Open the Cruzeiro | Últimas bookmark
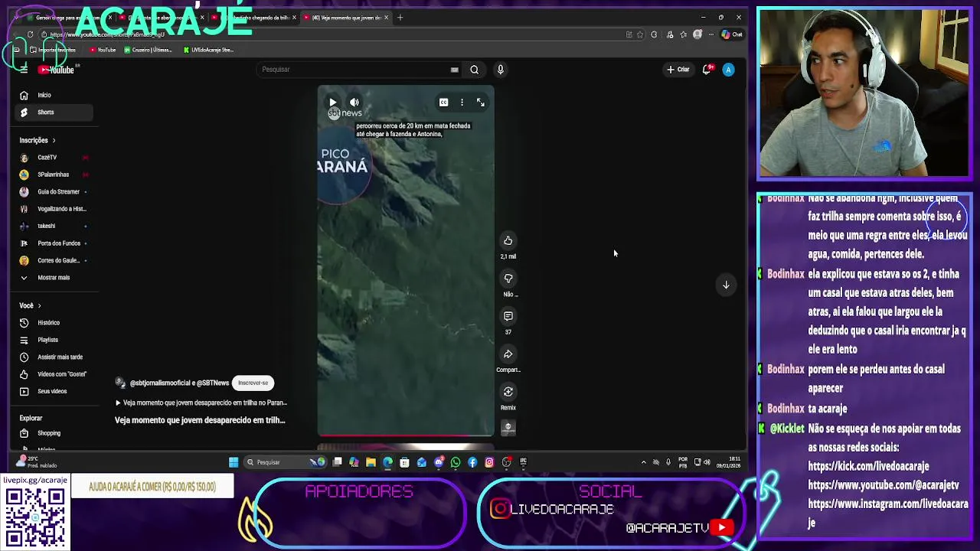This screenshot has width=980, height=551. 149,51
